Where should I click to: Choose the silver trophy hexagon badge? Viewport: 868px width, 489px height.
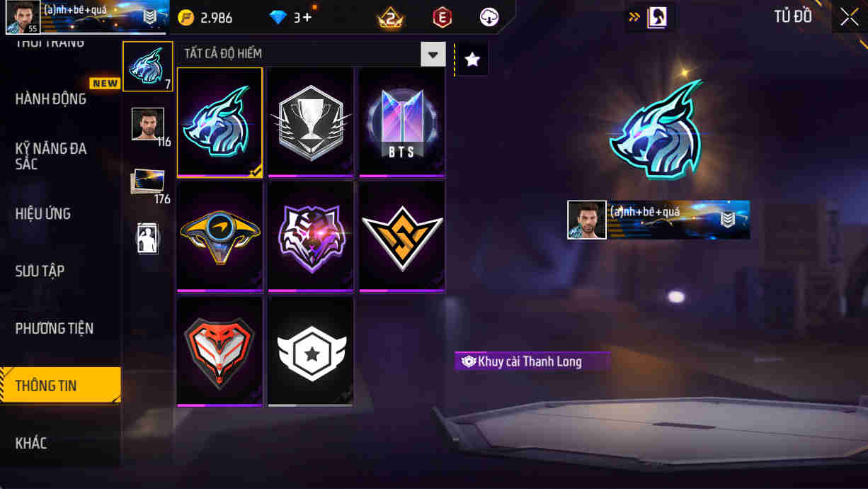(311, 123)
